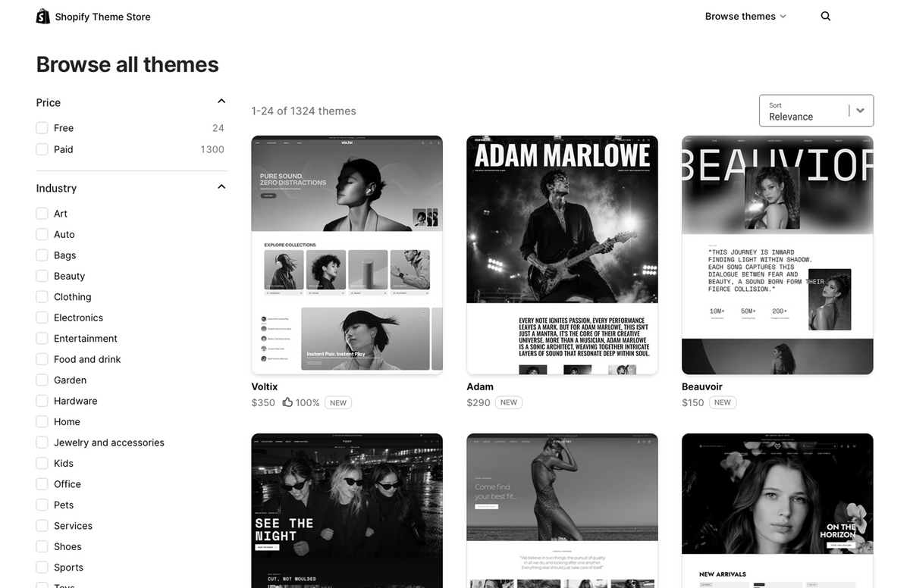The height and width of the screenshot is (588, 910).
Task: Open the See The Night theme thumbnail
Action: coord(347,511)
